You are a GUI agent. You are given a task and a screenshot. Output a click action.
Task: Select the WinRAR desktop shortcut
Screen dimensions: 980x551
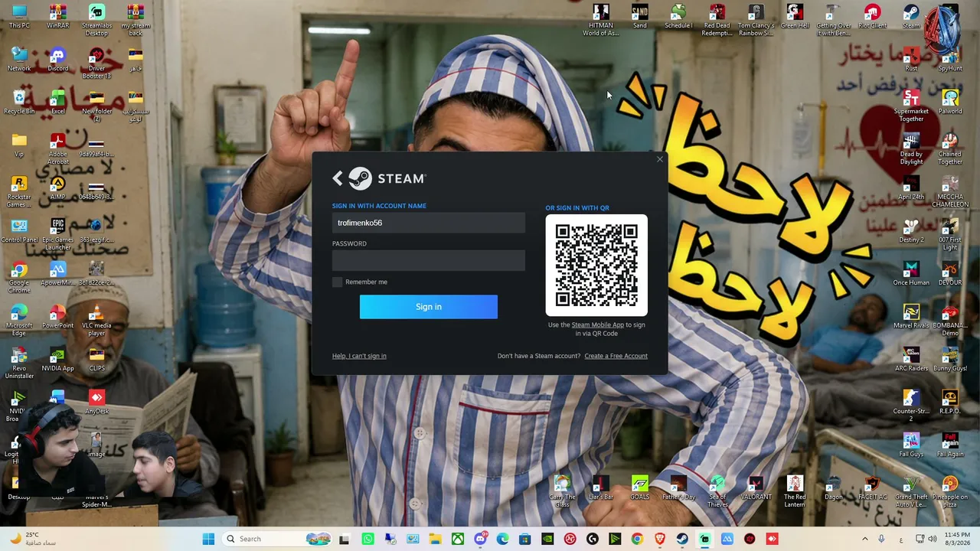pos(57,17)
